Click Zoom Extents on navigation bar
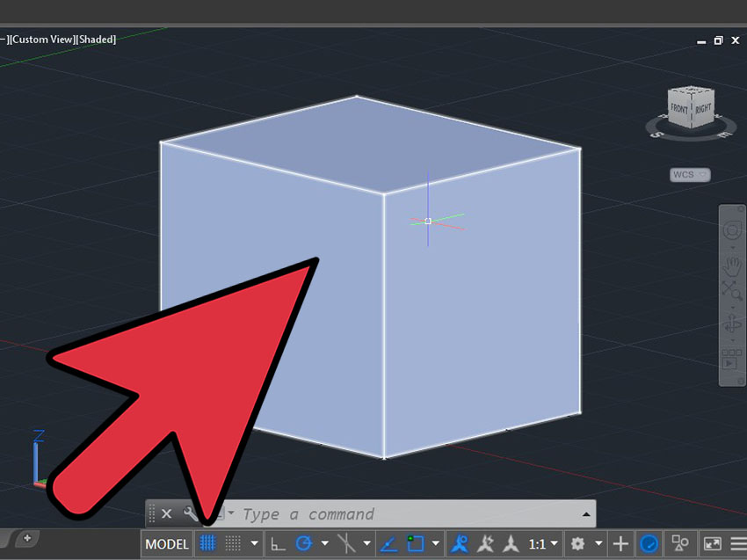The image size is (747, 560). tap(732, 290)
